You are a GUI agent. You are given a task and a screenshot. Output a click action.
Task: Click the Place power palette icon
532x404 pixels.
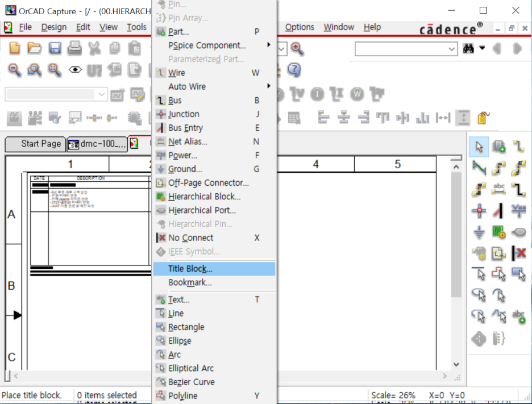point(518,211)
